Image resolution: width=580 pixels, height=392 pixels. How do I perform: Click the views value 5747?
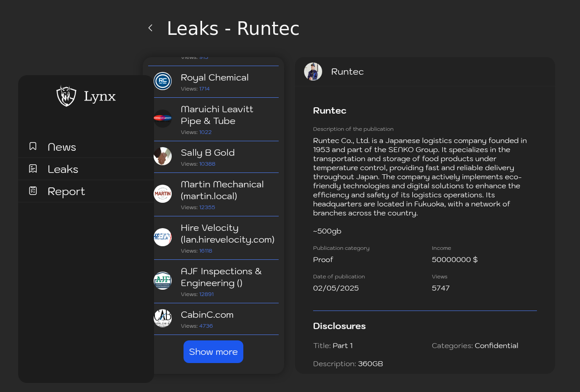click(x=441, y=288)
